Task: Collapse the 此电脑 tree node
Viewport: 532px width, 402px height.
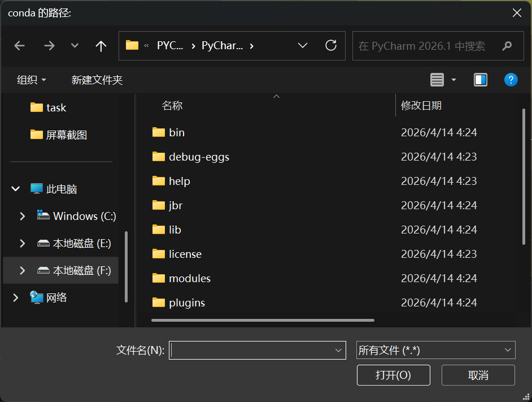Action: pos(16,189)
